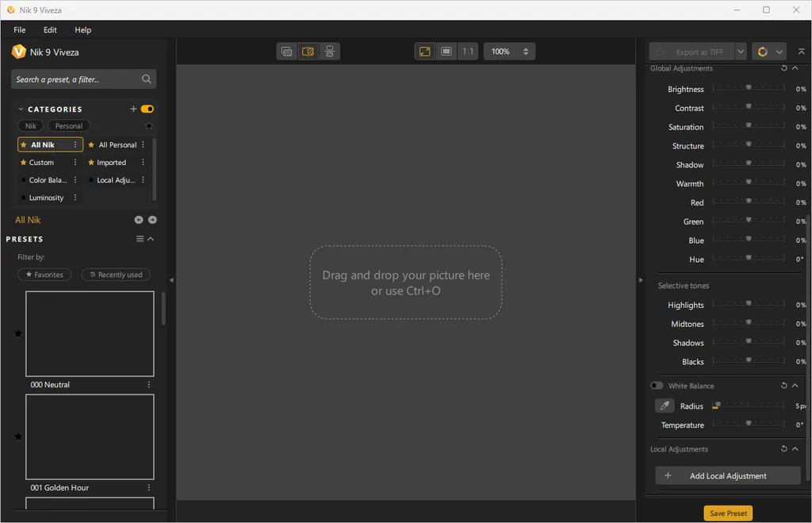Click fit-to-screen zoom icon
Image resolution: width=812 pixels, height=523 pixels.
[x=425, y=52]
